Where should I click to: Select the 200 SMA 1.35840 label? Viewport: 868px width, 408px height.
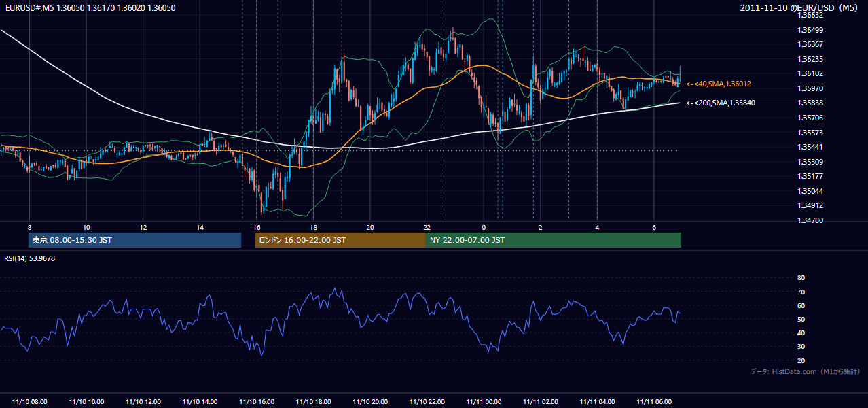pyautogui.click(x=721, y=103)
